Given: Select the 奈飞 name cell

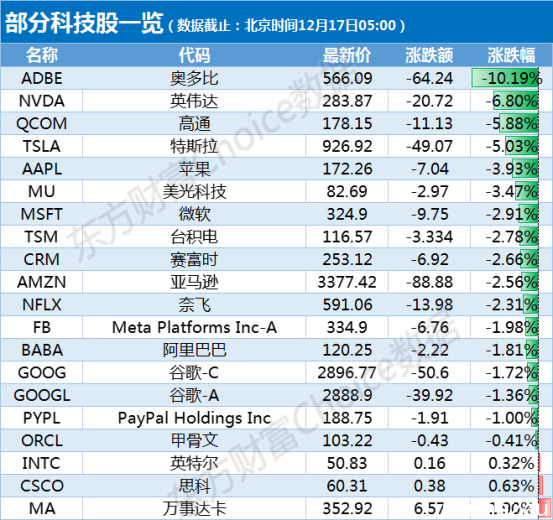Looking at the screenshot, I should 194,304.
